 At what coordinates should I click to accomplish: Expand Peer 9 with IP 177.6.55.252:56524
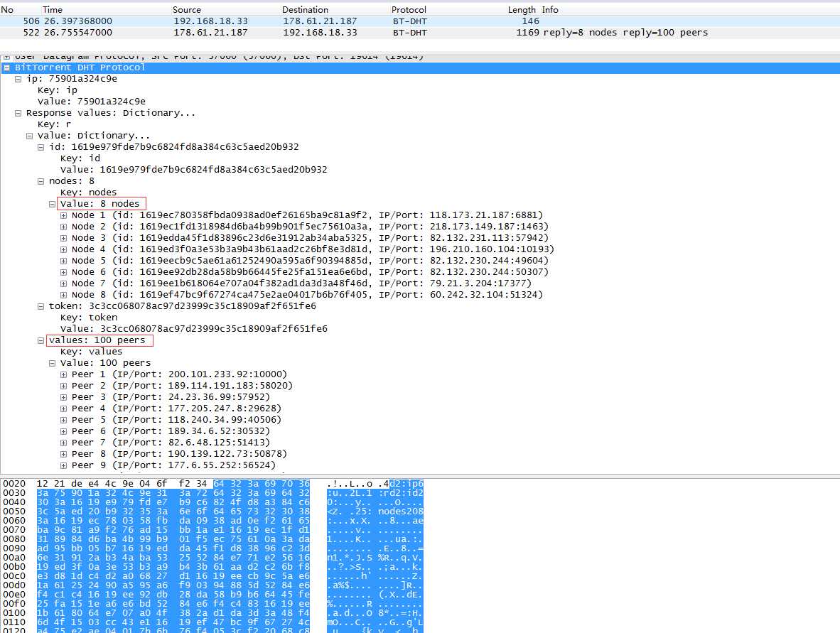pyautogui.click(x=63, y=466)
